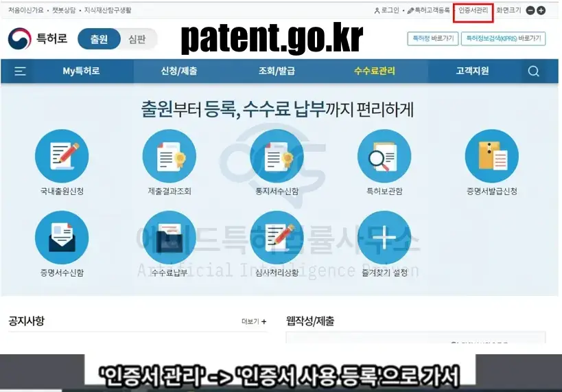Click the 특허로 logo
The image size is (562, 392).
coord(38,38)
